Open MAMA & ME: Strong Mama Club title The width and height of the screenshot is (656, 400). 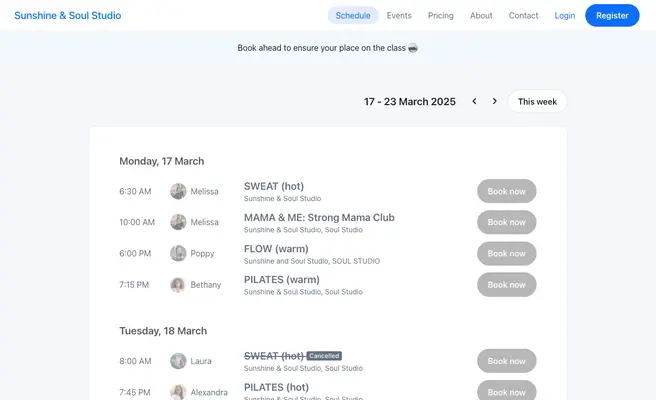(319, 218)
